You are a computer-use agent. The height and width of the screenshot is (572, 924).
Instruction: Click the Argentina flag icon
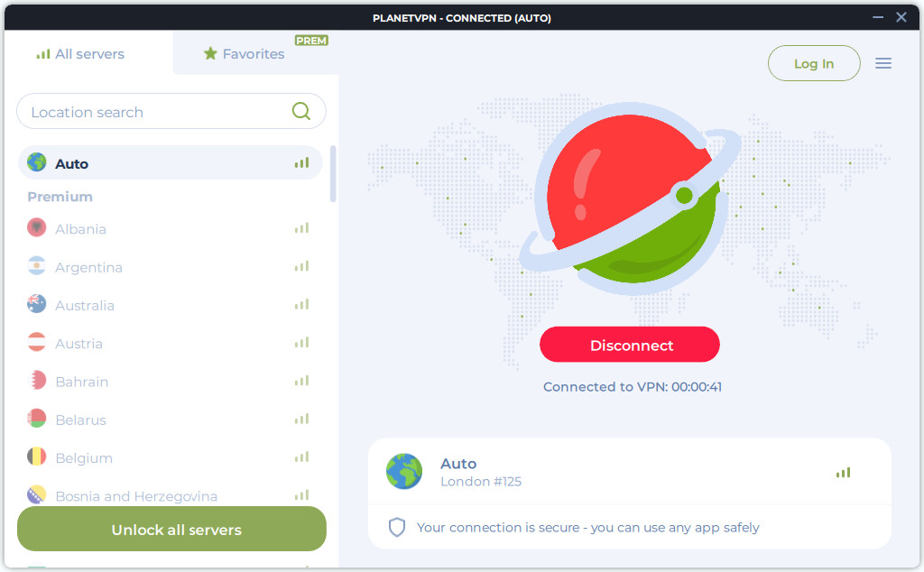37,267
